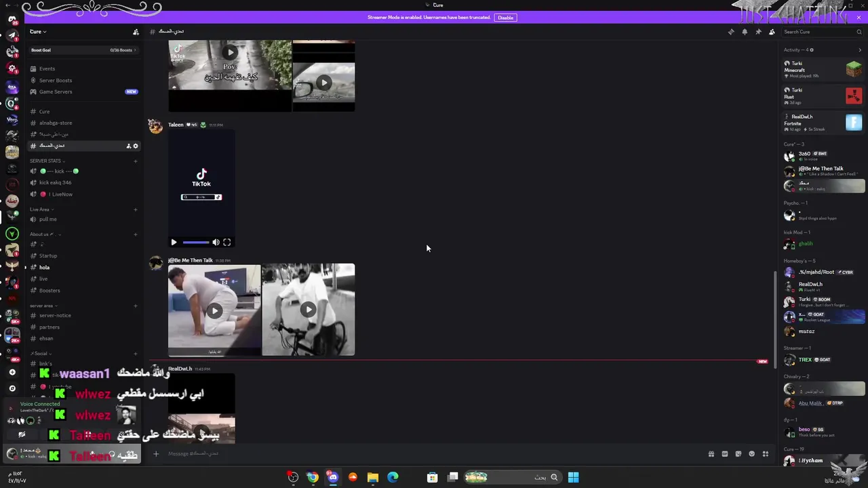Open member Abu Malik in member list
This screenshot has width=868, height=488.
point(823,403)
